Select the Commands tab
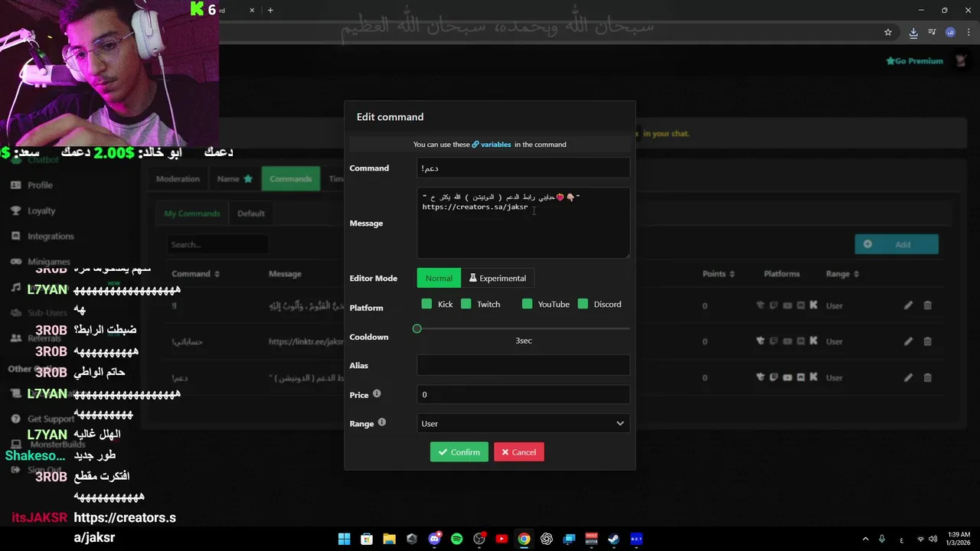Viewport: 980px width, 551px height. pyautogui.click(x=291, y=179)
